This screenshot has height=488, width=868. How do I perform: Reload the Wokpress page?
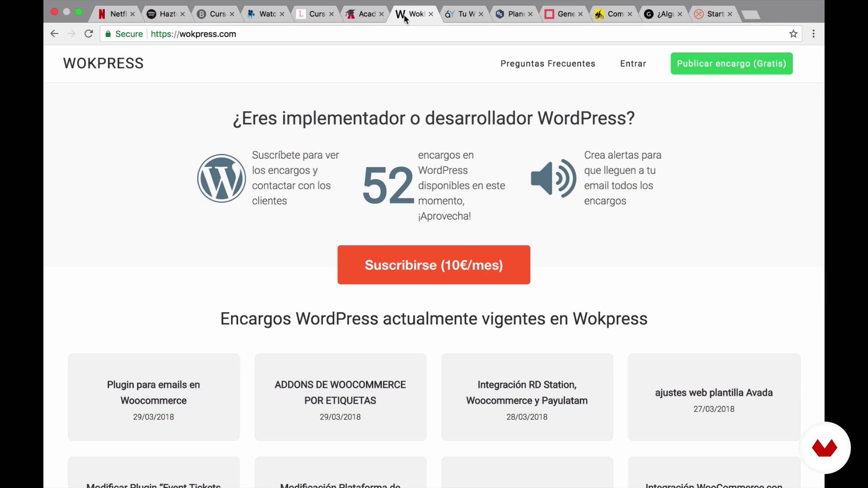pos(89,34)
